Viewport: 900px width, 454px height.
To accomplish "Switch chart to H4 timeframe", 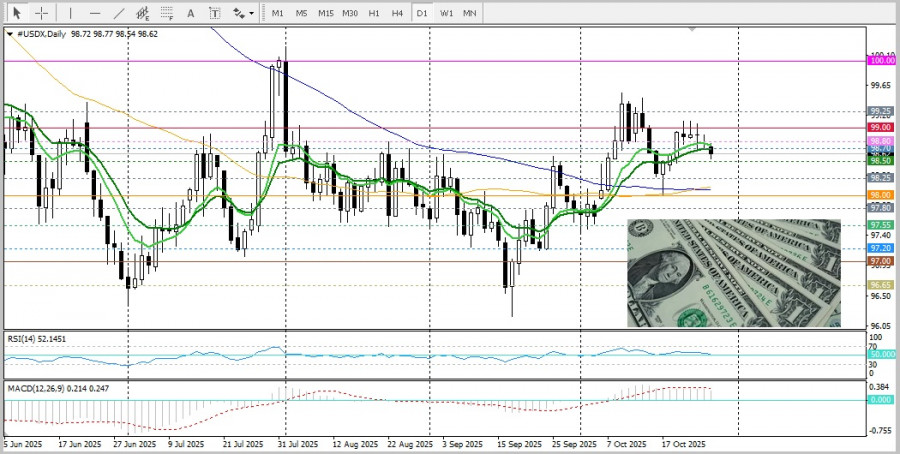I will 397,13.
